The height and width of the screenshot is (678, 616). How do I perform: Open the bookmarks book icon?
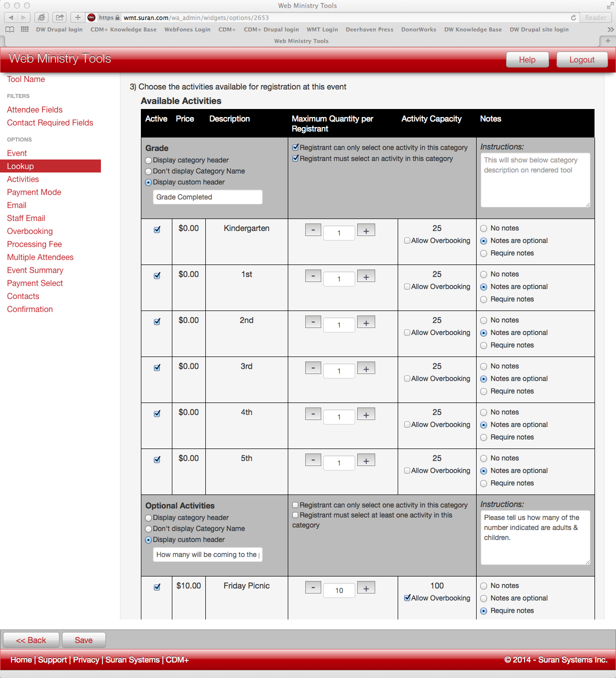point(9,29)
